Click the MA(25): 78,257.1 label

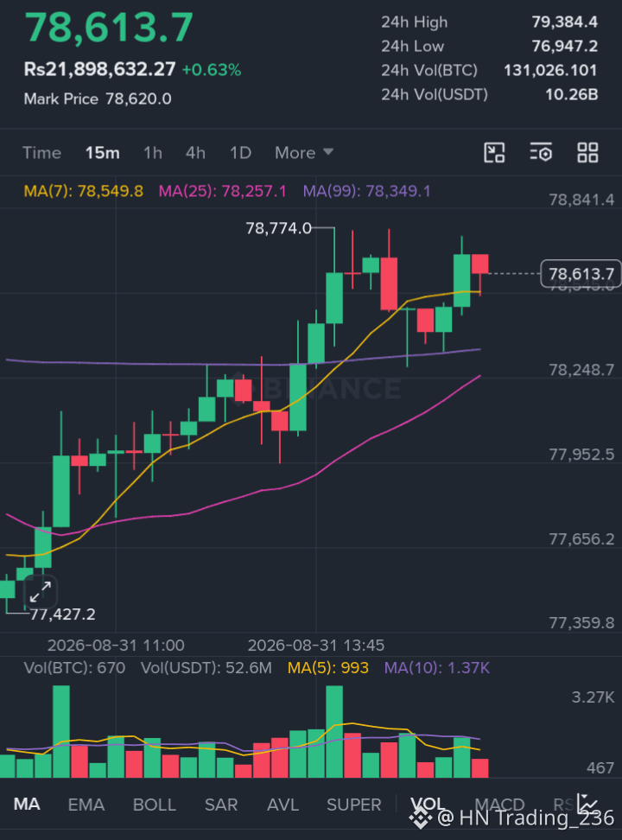click(x=222, y=191)
